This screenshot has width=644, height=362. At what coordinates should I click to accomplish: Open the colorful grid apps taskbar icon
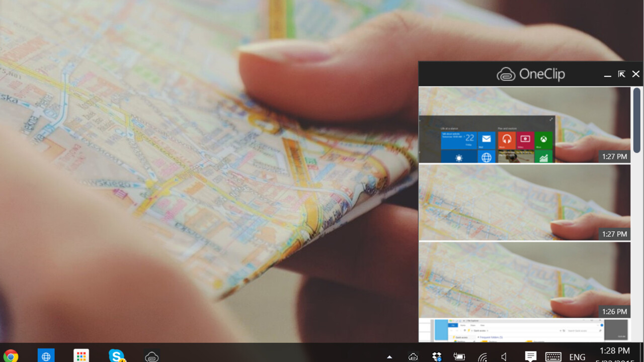(x=81, y=356)
